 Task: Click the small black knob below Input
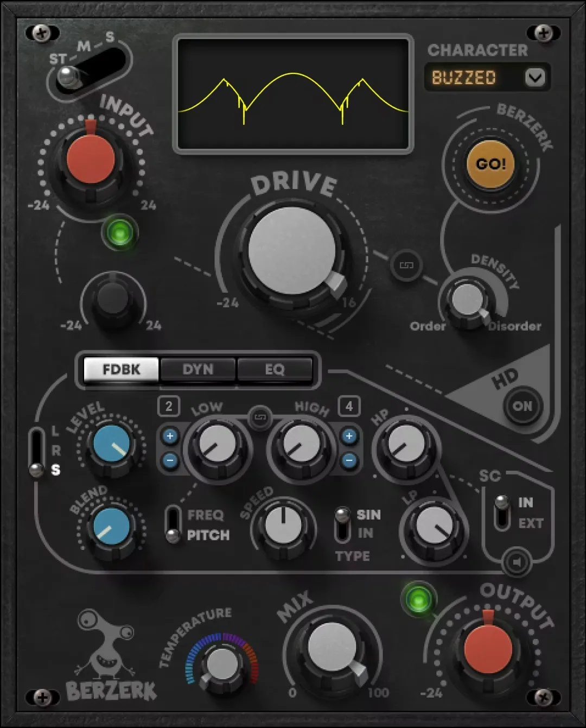coord(113,300)
